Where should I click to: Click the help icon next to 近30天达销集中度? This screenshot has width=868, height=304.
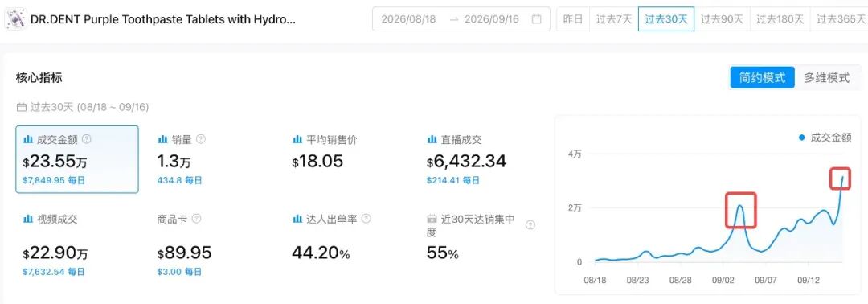click(x=530, y=225)
